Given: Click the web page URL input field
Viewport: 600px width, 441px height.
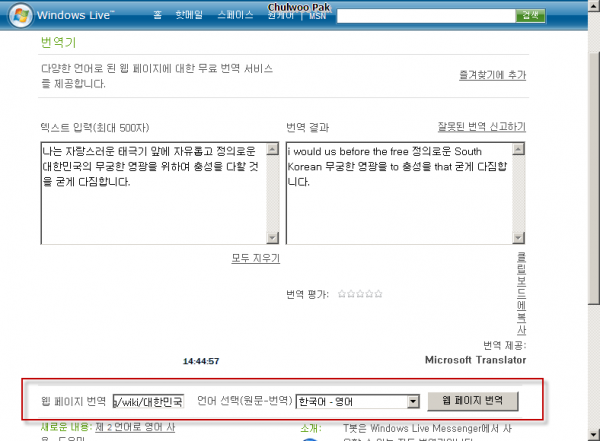Looking at the screenshot, I should pyautogui.click(x=148, y=401).
